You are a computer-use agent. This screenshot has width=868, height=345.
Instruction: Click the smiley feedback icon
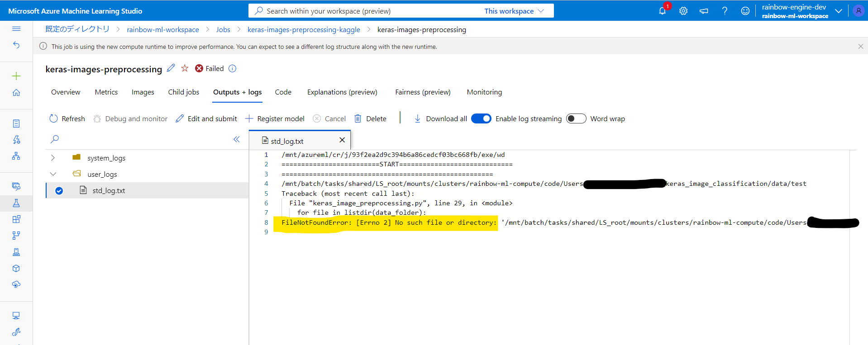click(x=745, y=11)
